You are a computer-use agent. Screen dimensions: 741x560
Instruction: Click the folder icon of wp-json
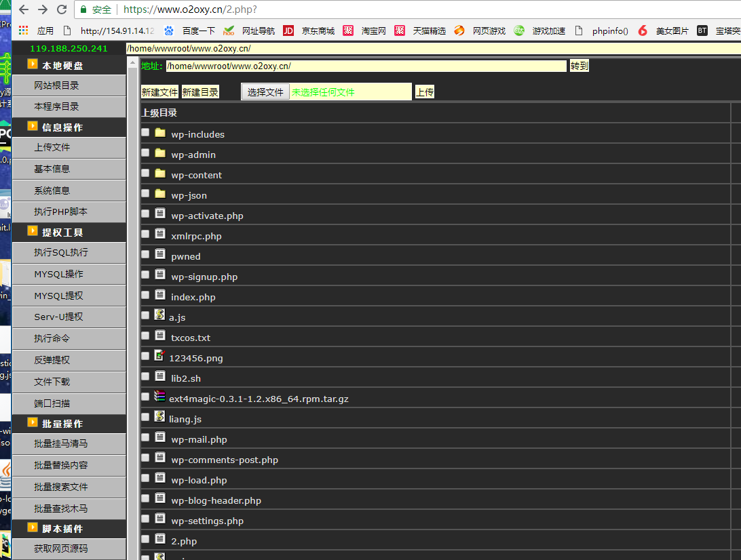pos(160,194)
